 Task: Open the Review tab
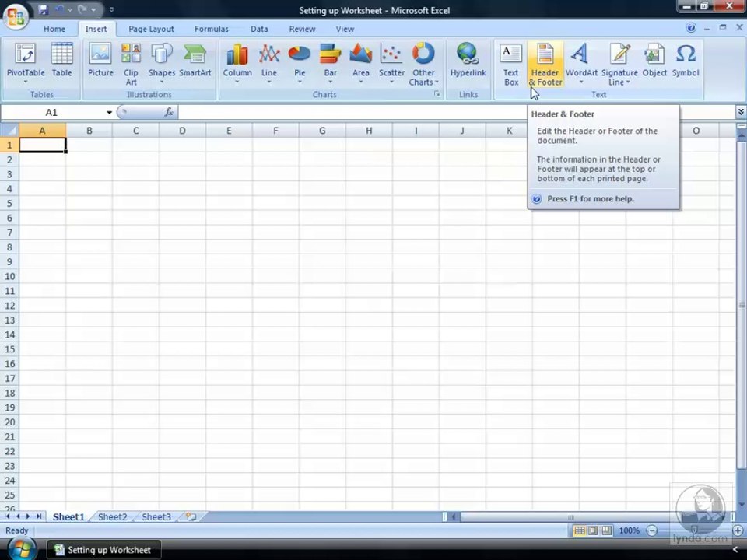click(x=302, y=29)
